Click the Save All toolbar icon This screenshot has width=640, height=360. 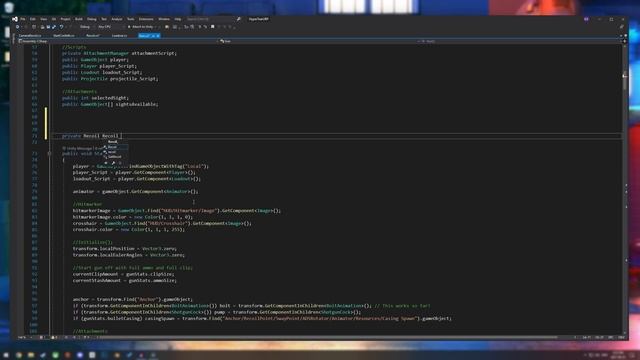pyautogui.click(x=53, y=27)
